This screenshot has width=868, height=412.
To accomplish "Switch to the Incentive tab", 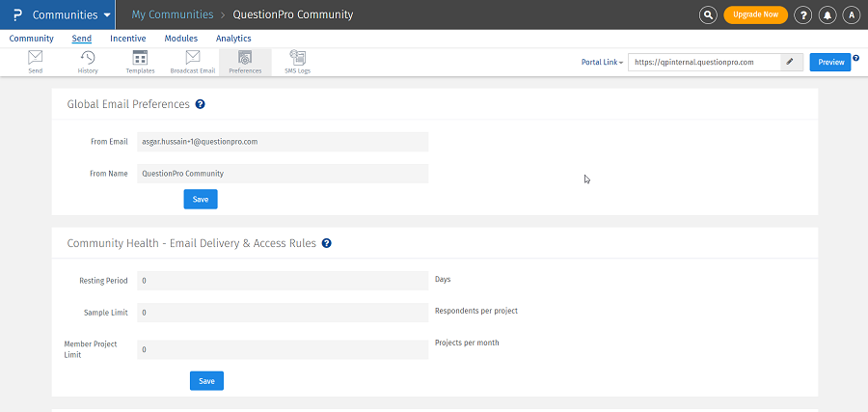I will tap(128, 39).
